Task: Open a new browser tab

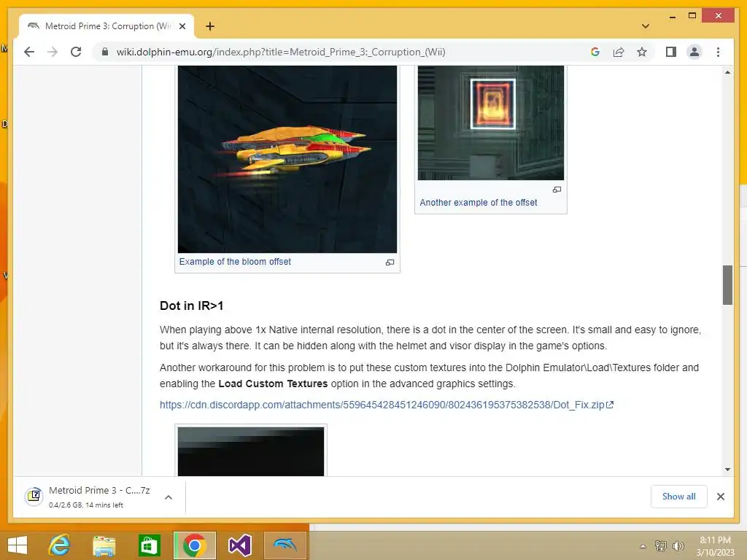Action: tap(210, 26)
